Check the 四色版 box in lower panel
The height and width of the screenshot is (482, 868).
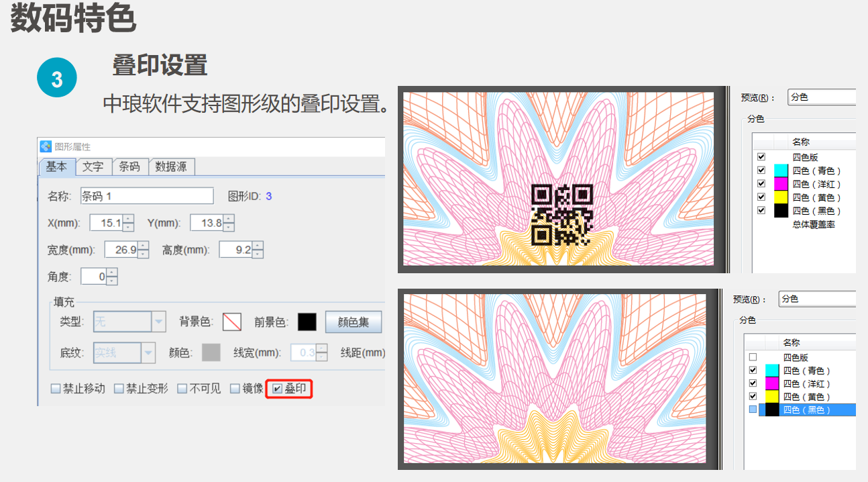click(x=752, y=357)
